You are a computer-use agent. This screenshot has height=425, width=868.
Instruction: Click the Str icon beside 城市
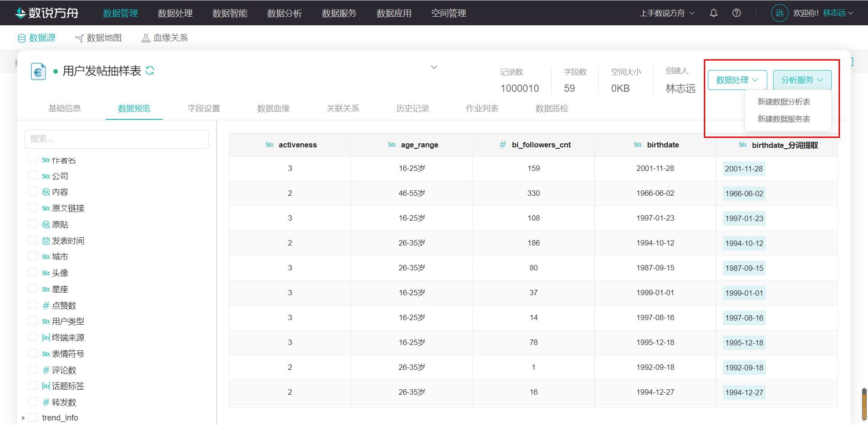(46, 257)
